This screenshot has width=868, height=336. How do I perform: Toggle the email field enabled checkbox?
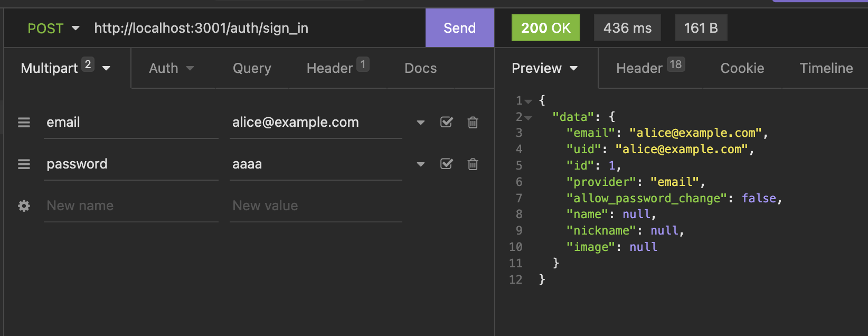point(446,123)
